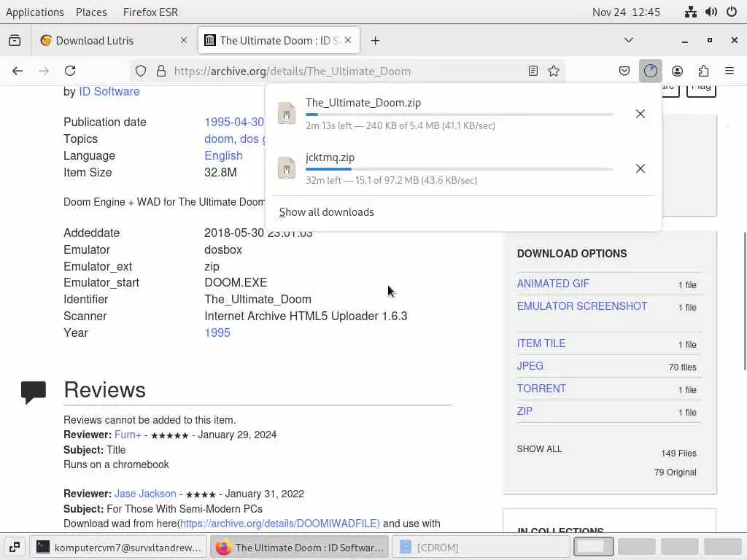Open a new browser tab

point(376,41)
